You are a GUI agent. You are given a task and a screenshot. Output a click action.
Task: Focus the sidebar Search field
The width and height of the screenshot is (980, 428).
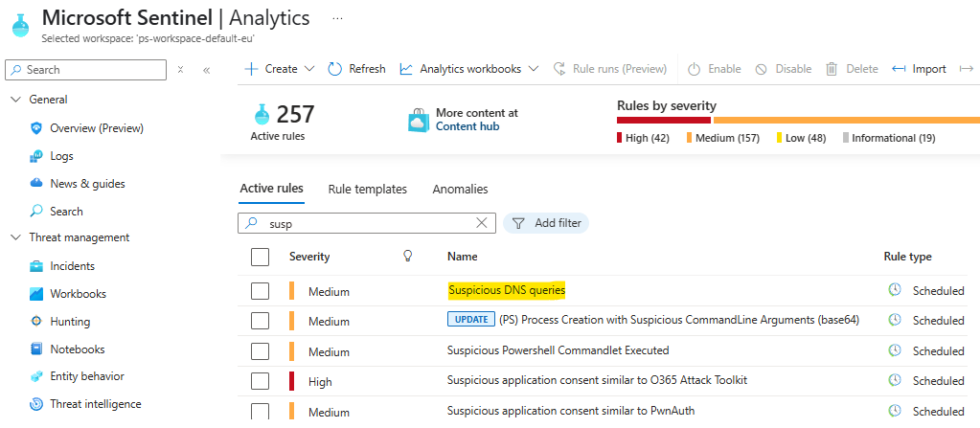tap(85, 70)
